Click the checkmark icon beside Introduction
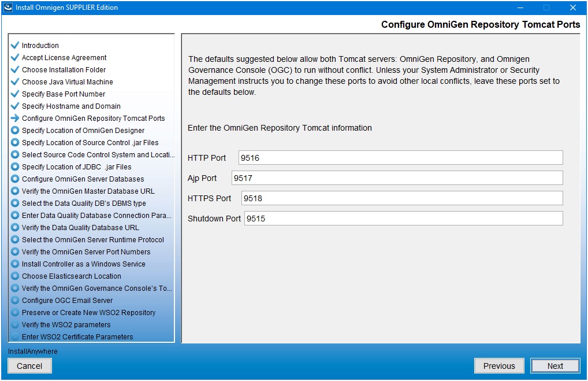 [15, 46]
